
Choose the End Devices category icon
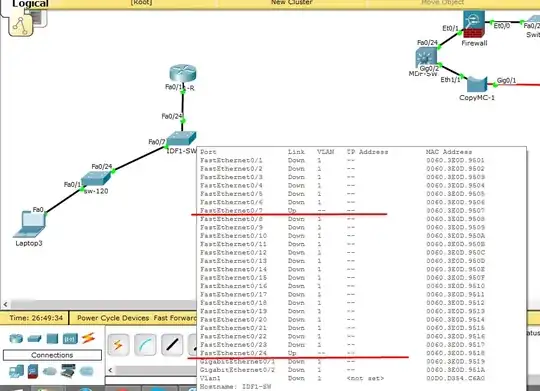click(x=16, y=371)
